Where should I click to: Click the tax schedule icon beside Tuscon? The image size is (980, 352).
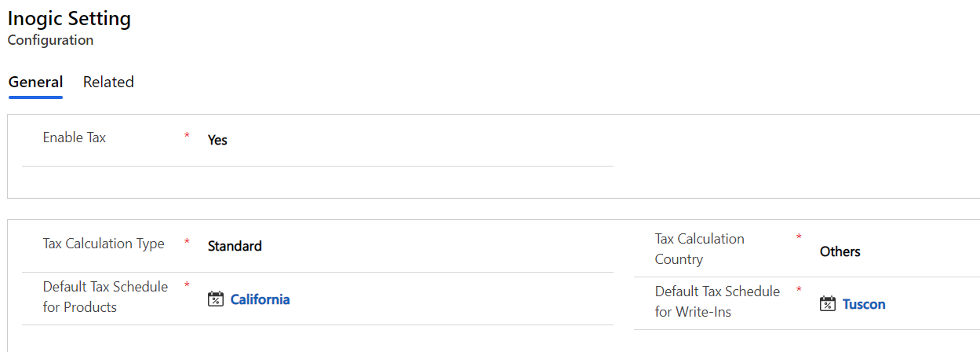828,304
